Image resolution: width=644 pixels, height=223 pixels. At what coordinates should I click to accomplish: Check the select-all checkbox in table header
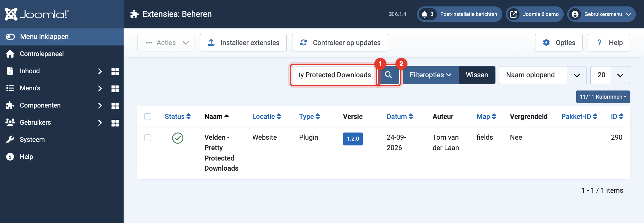click(x=148, y=117)
